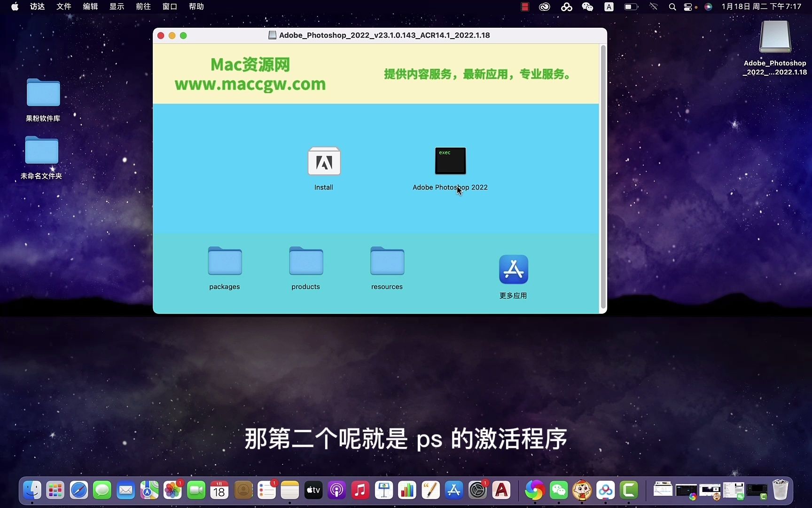Open Apple TV from the Dock

pyautogui.click(x=313, y=491)
